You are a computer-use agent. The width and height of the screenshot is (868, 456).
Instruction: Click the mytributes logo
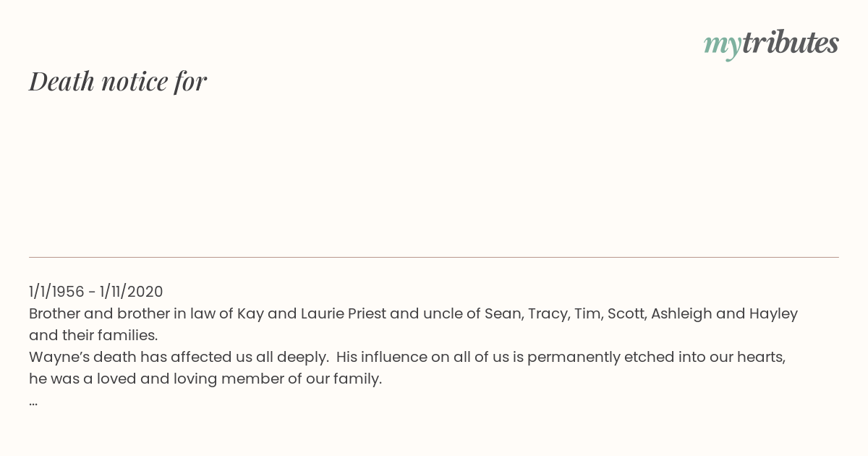pyautogui.click(x=771, y=44)
